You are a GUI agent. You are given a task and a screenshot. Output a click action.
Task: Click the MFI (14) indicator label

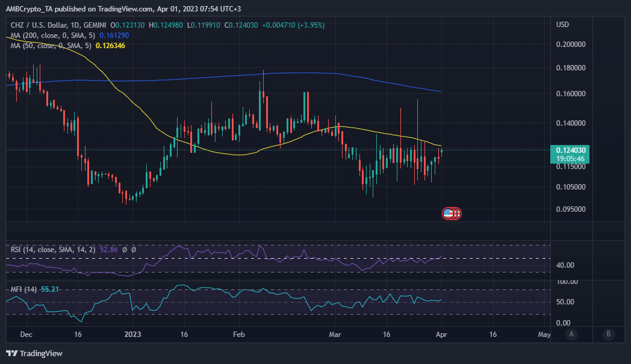[x=22, y=289]
